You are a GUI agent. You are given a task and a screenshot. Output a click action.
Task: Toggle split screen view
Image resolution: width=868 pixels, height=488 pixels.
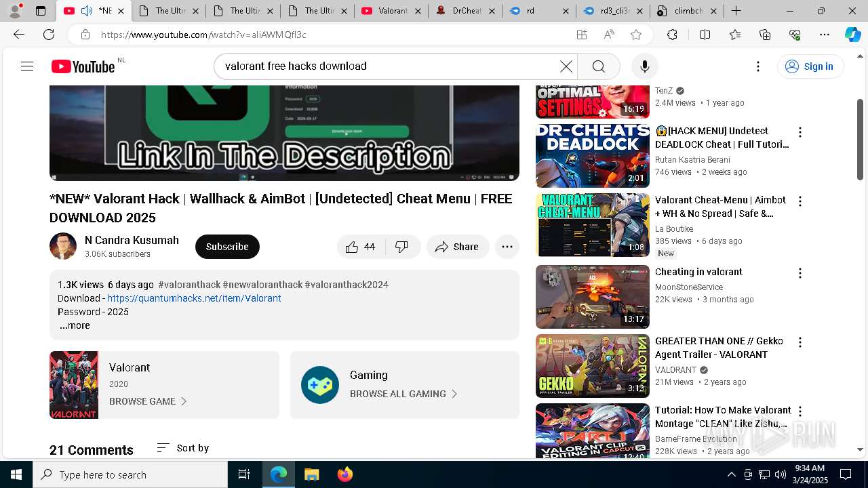(705, 35)
